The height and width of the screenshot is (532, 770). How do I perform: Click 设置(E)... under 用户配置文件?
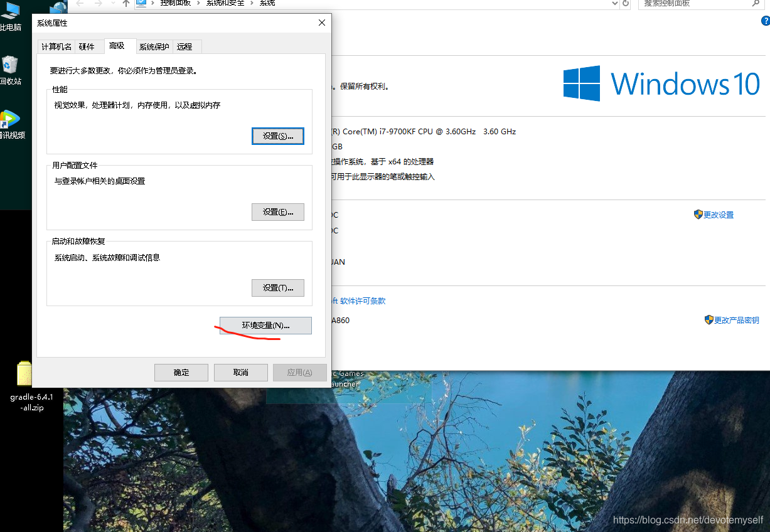tap(278, 212)
